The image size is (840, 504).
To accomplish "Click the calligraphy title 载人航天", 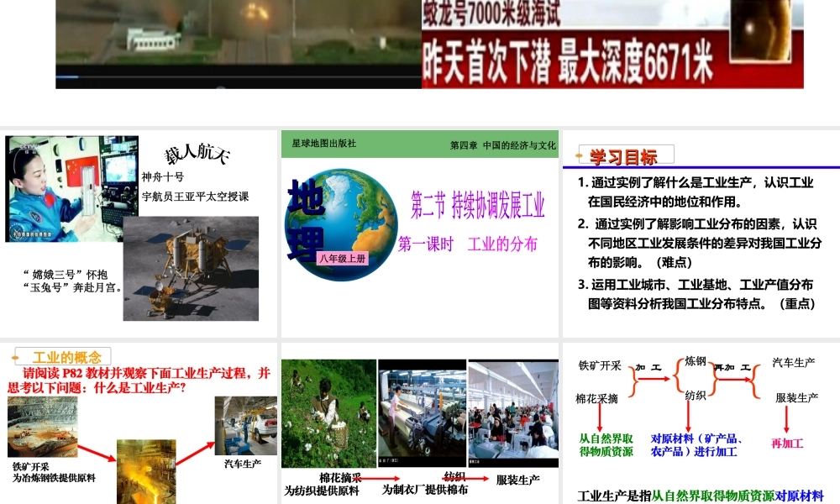I will [197, 154].
